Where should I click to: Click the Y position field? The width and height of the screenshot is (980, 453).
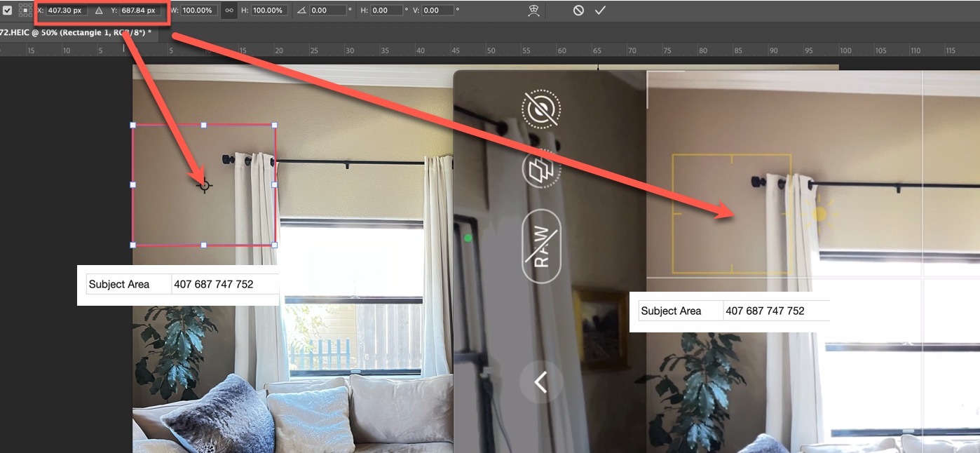[x=140, y=11]
